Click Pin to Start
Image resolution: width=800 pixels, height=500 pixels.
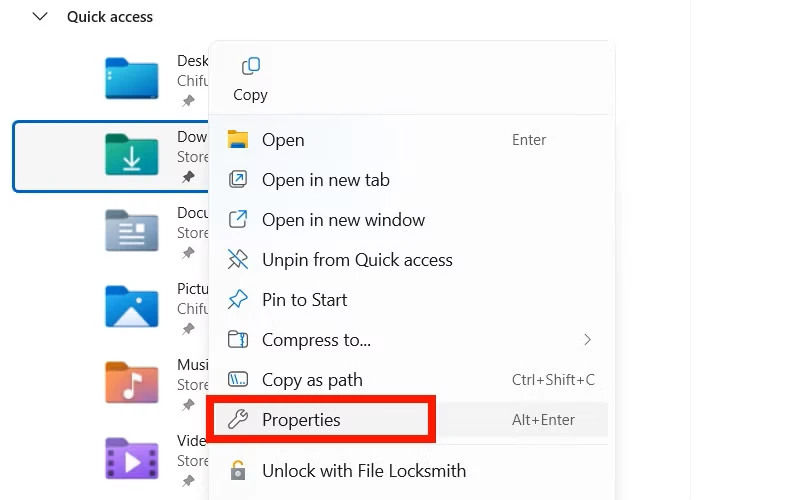(x=304, y=300)
